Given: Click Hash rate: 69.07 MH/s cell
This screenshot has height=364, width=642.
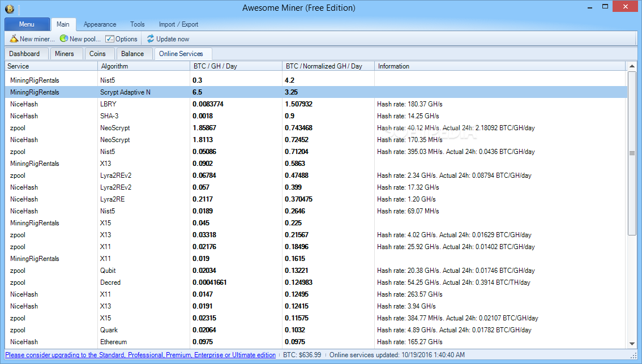Looking at the screenshot, I should click(x=408, y=211).
